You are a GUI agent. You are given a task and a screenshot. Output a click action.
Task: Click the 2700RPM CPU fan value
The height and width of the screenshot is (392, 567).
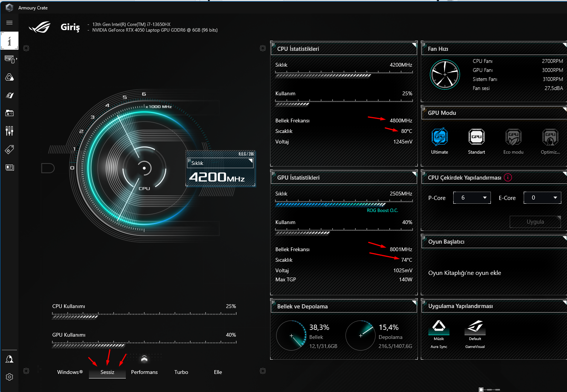pos(552,61)
